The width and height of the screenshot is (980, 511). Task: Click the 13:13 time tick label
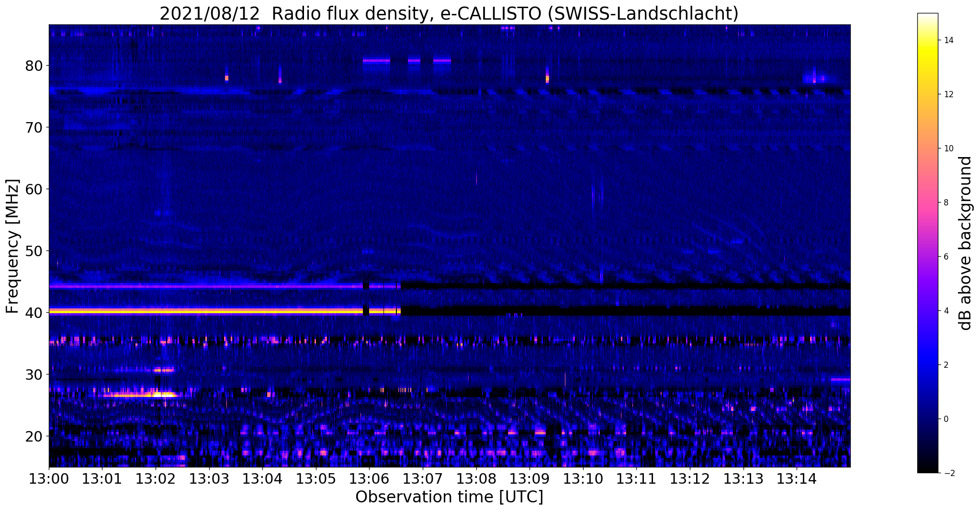pyautogui.click(x=743, y=479)
